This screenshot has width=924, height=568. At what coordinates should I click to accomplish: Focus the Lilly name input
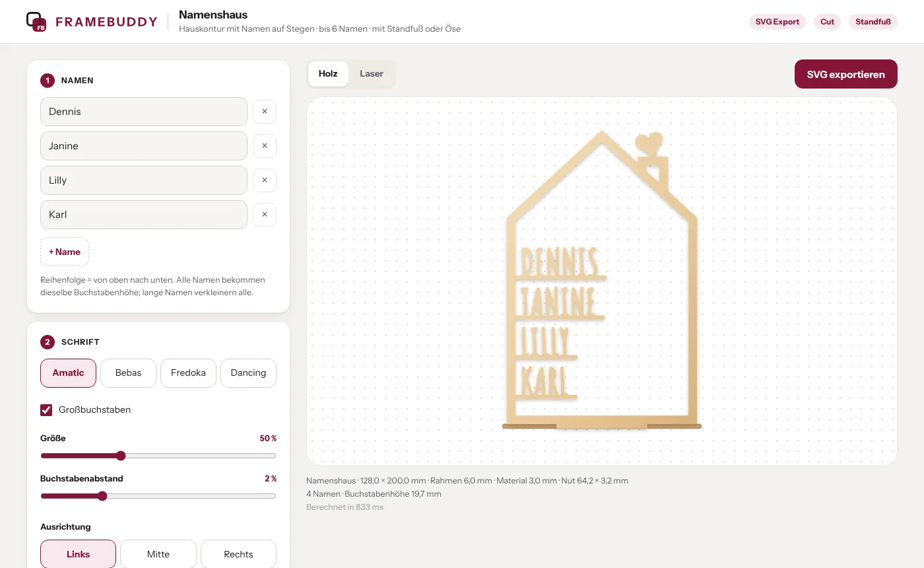tap(144, 180)
